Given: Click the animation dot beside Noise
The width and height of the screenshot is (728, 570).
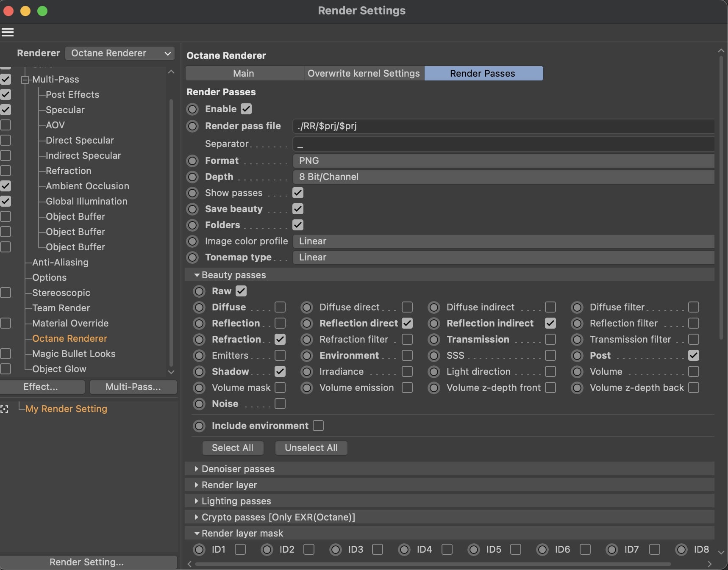Looking at the screenshot, I should point(199,404).
